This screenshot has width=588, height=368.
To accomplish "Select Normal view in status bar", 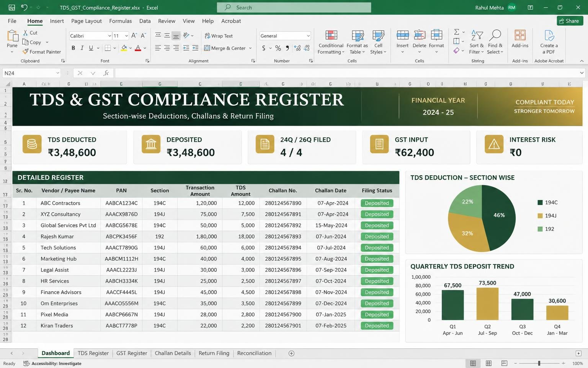I will tap(473, 363).
